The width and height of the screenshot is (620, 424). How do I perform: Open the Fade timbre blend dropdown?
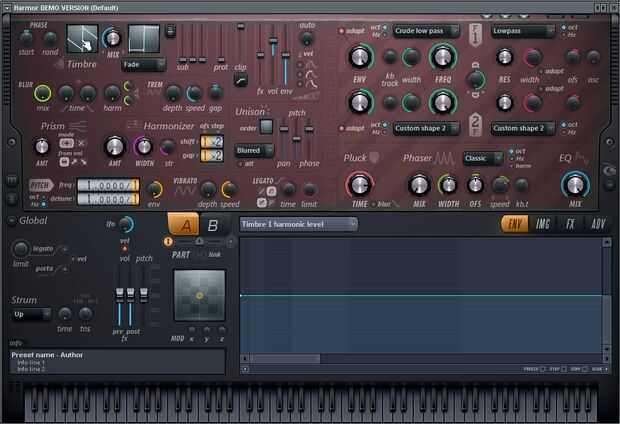[143, 64]
